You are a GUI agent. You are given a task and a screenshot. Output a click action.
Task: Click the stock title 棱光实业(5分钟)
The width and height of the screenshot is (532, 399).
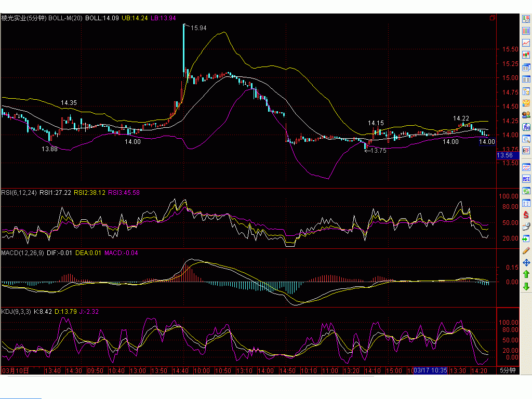[24, 18]
